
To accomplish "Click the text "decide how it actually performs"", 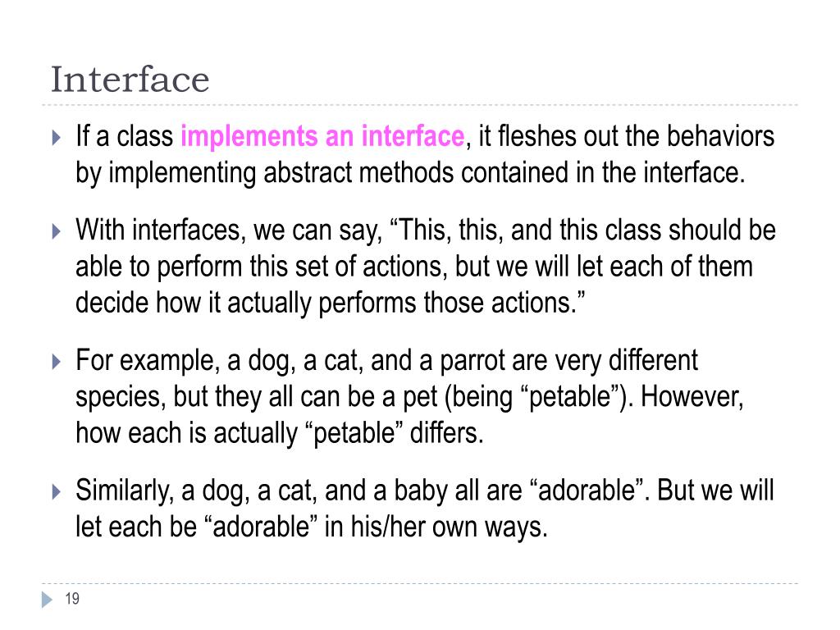I will tap(246, 304).
